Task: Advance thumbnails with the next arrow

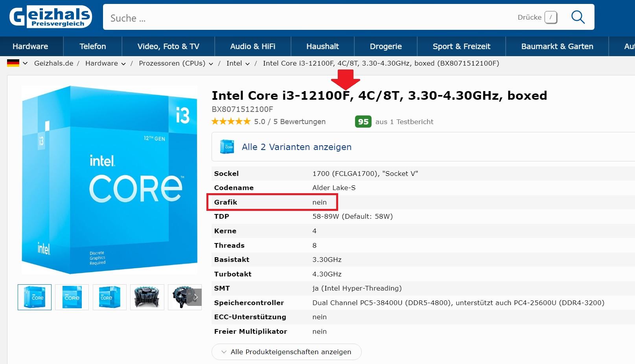Action: [195, 297]
